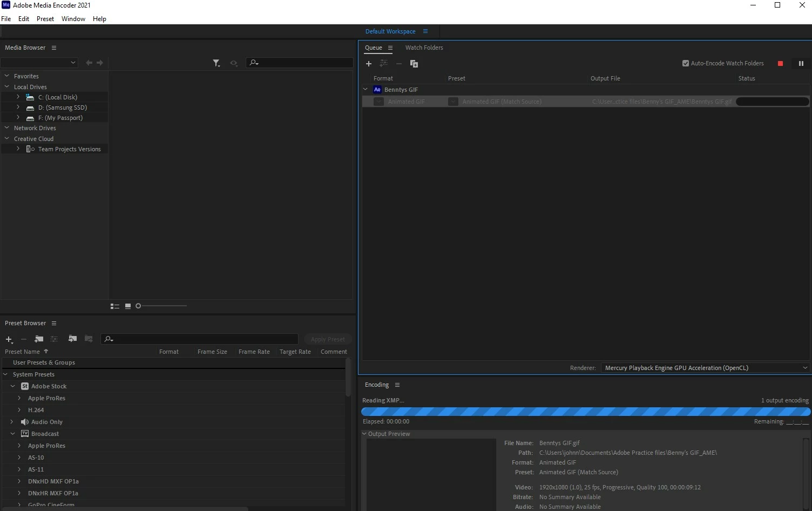This screenshot has width=812, height=511.
Task: Collapse the Network Drives section
Action: [7, 128]
